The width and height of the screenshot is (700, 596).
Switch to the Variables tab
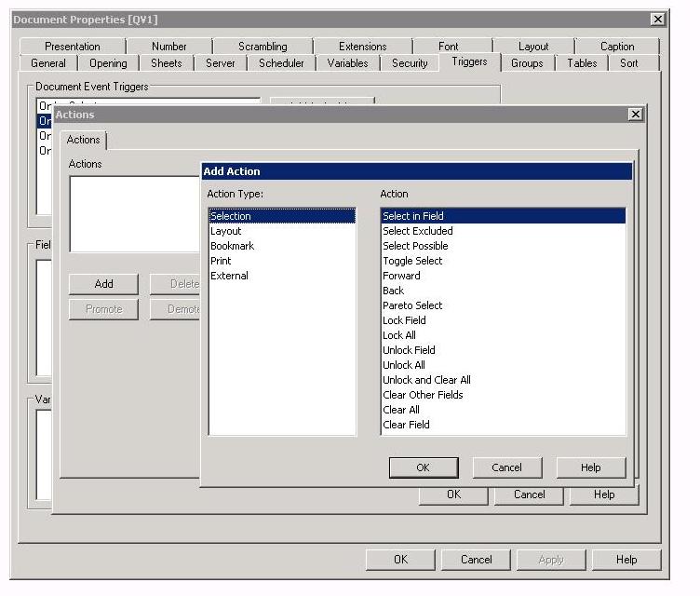click(x=347, y=63)
